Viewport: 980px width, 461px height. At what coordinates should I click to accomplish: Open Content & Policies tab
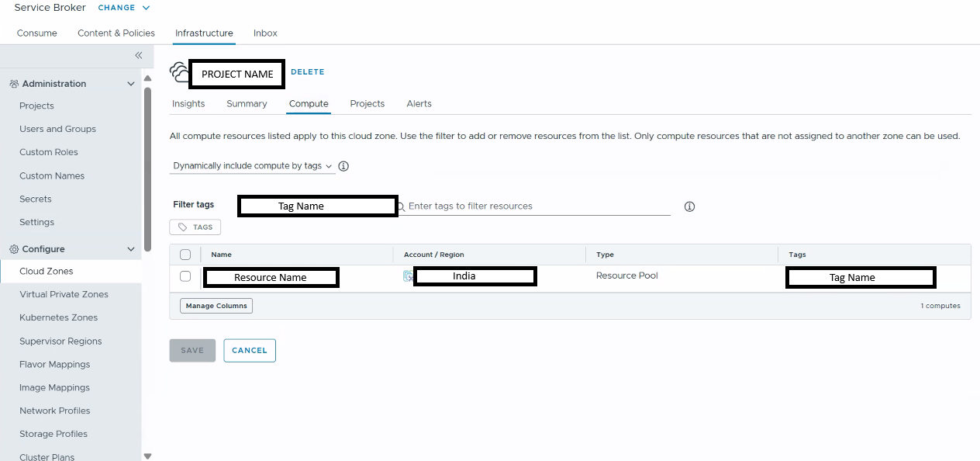click(x=116, y=33)
